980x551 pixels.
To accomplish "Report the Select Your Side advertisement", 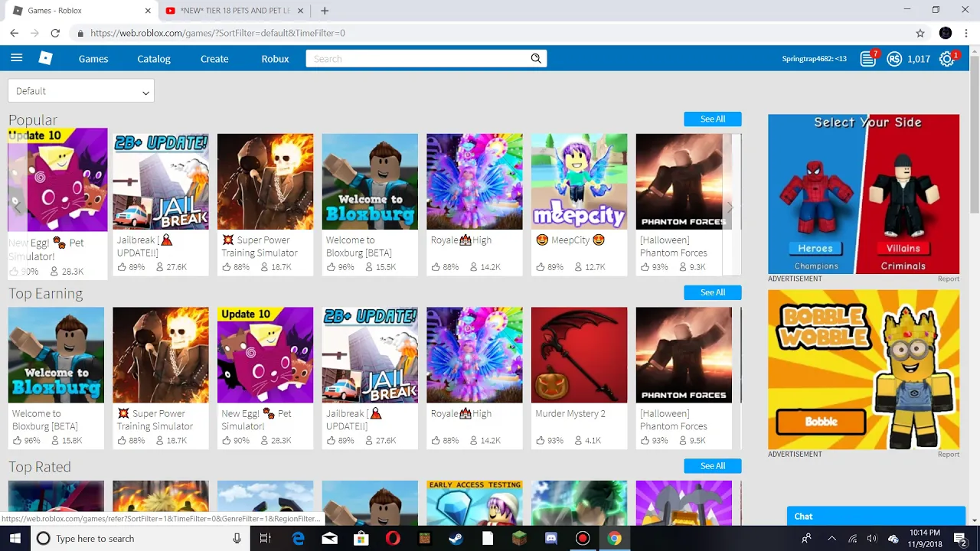I will [x=949, y=279].
